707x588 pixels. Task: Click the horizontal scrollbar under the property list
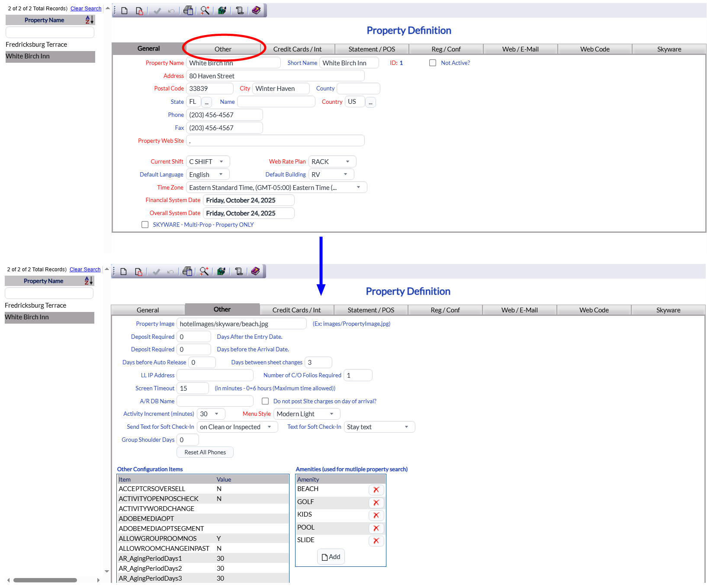coord(45,580)
